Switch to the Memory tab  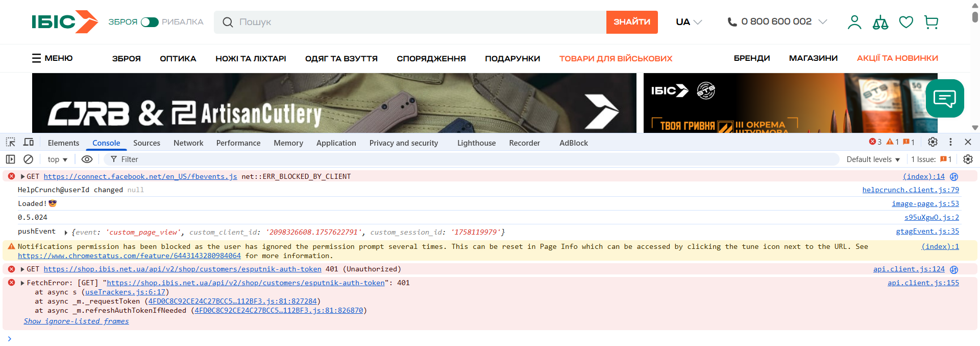pyautogui.click(x=288, y=143)
